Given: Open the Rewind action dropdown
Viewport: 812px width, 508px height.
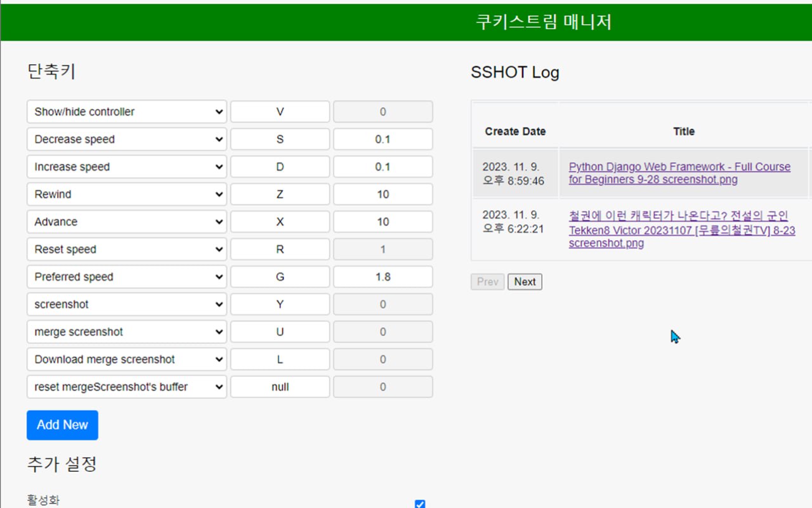Looking at the screenshot, I should pos(127,194).
